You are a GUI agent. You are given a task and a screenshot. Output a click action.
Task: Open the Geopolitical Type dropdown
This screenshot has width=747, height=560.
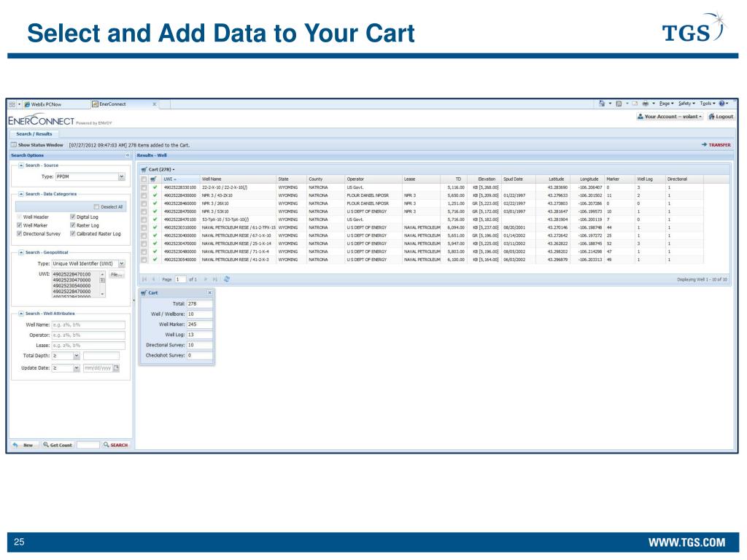(x=122, y=264)
